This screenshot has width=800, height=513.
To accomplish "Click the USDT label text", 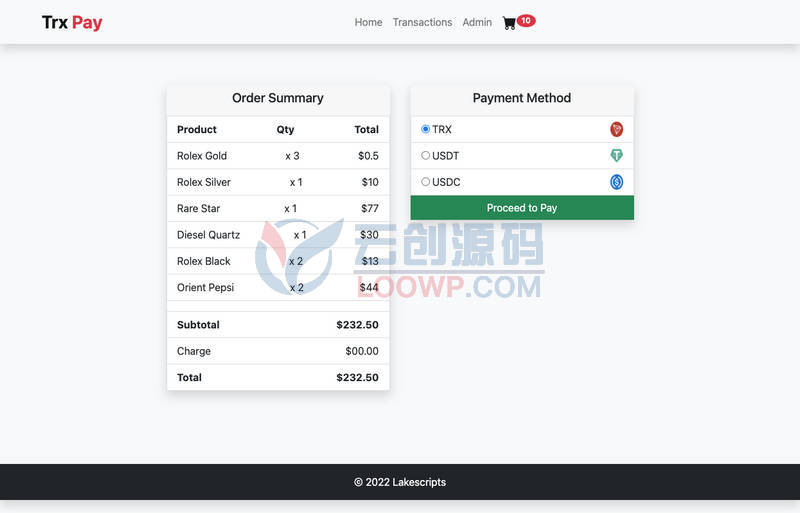I will click(445, 156).
